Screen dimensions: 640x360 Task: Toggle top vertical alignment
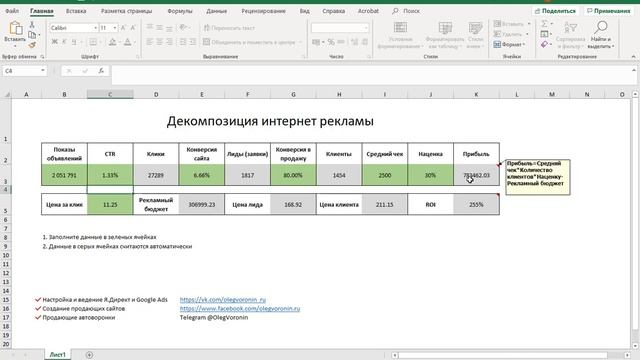[x=150, y=27]
